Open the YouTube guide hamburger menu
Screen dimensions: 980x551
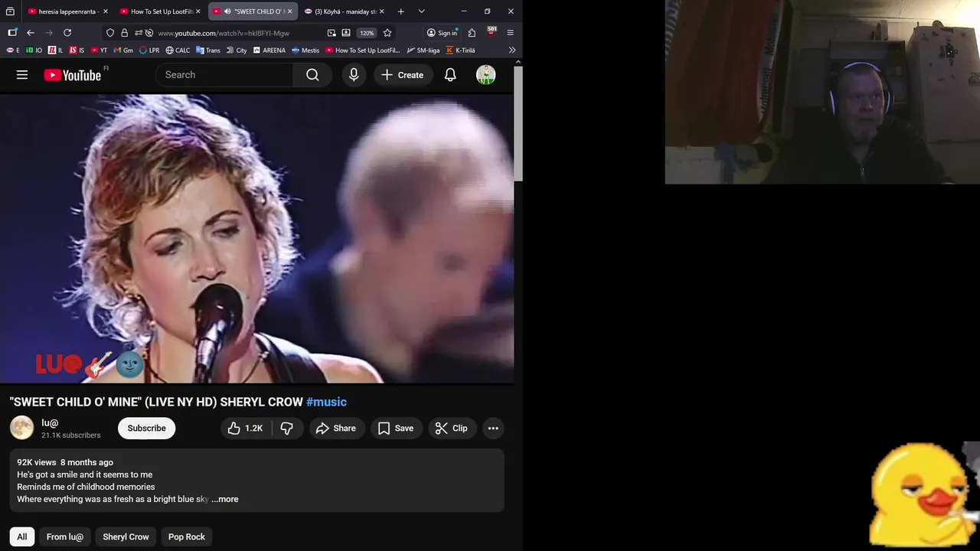[x=22, y=75]
